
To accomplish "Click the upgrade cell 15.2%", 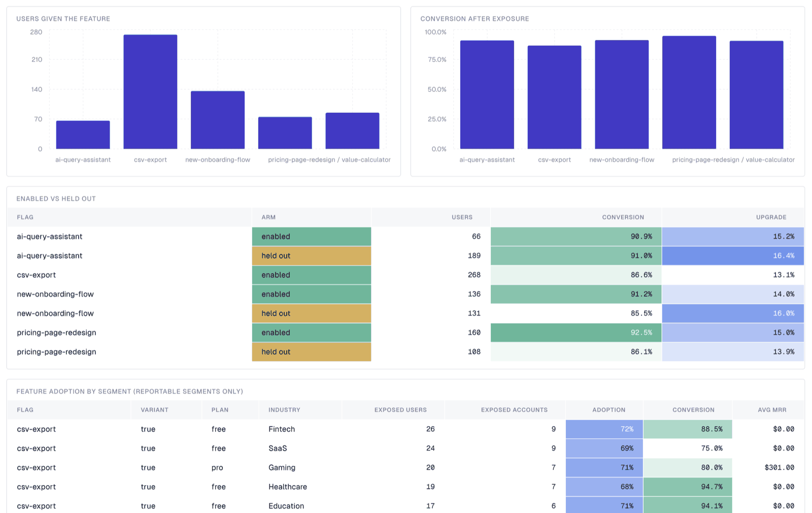I will coord(733,237).
